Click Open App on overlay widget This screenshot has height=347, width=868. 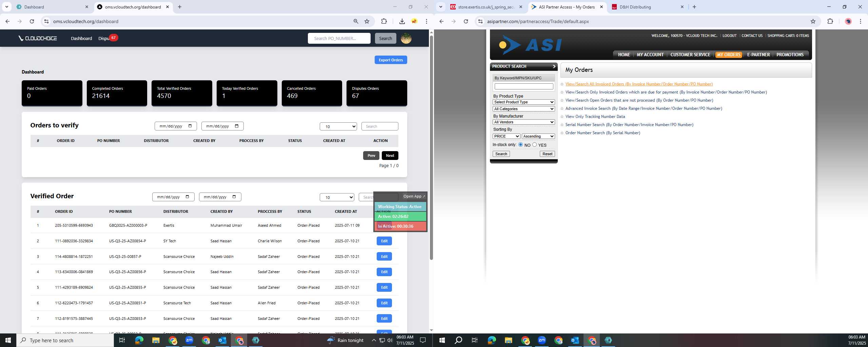[x=414, y=196]
